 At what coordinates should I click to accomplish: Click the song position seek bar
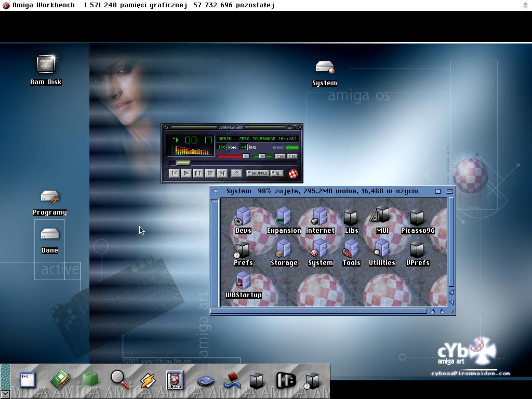[233, 163]
